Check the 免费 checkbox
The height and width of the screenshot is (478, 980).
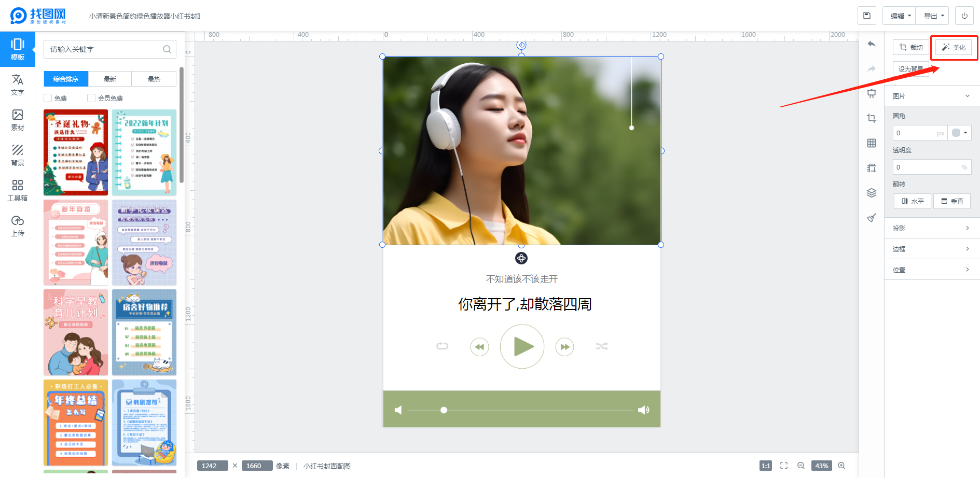pyautogui.click(x=48, y=98)
